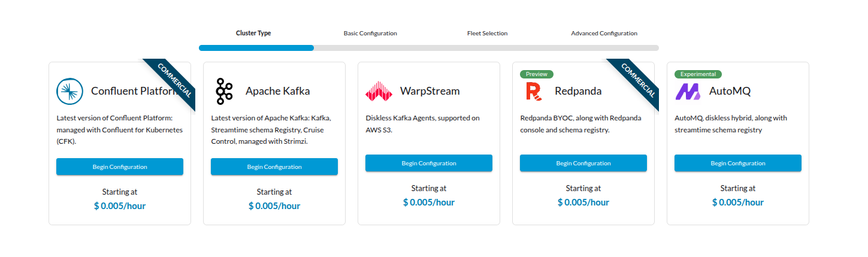The height and width of the screenshot is (257, 868).
Task: Begin Configuration for AutoMQ
Action: (x=738, y=163)
